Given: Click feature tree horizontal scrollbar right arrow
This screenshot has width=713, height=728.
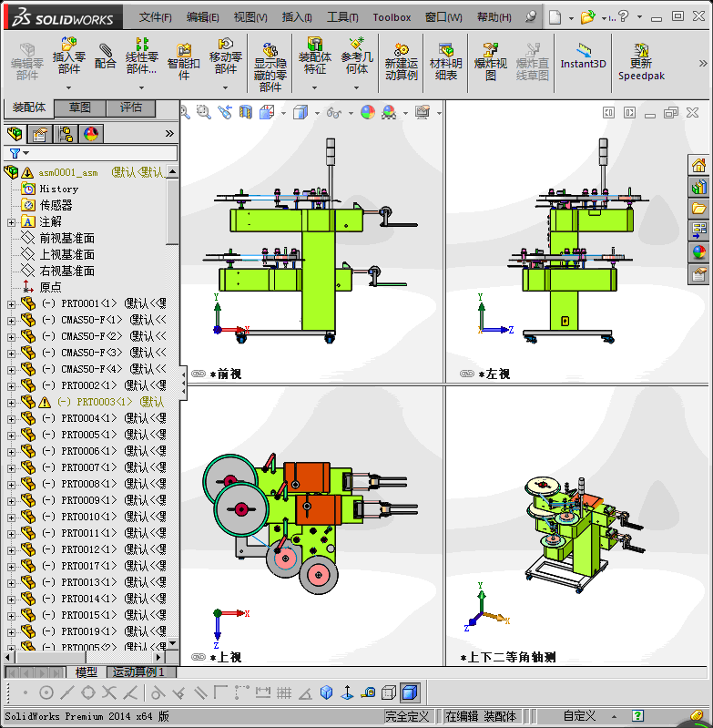Looking at the screenshot, I should 158,657.
